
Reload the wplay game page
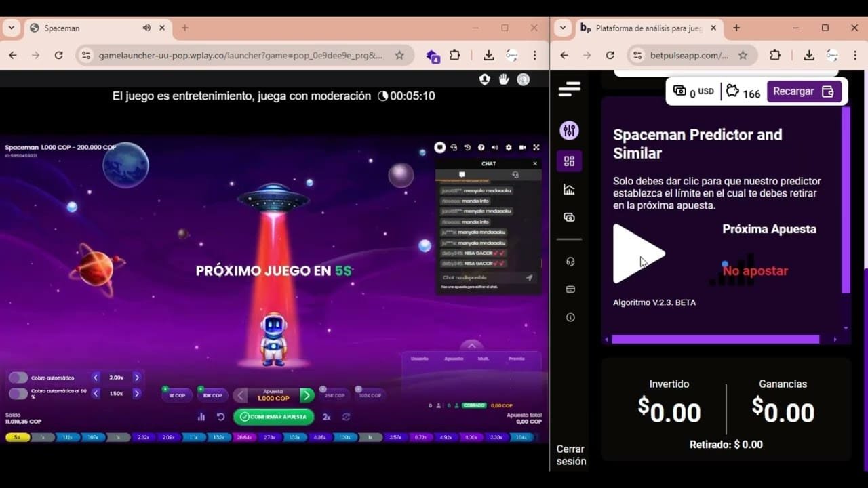[x=58, y=56]
